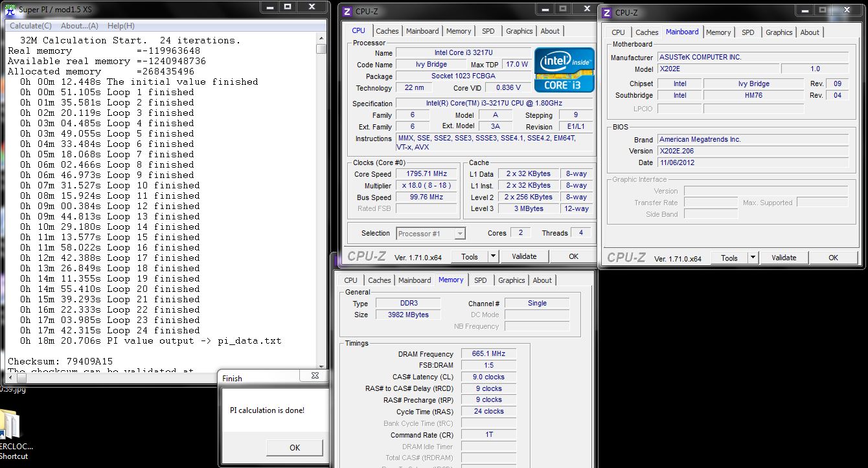Click the Bus Speed value 99.76 MHz
The width and height of the screenshot is (868, 468).
pyautogui.click(x=428, y=197)
